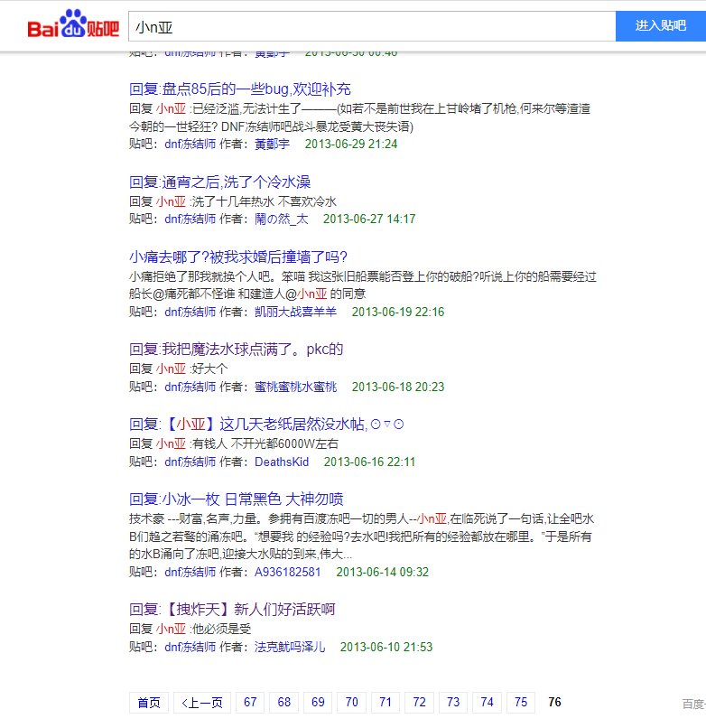
Task: Click timestamp 2013-06-14 09:32
Action: [x=383, y=572]
